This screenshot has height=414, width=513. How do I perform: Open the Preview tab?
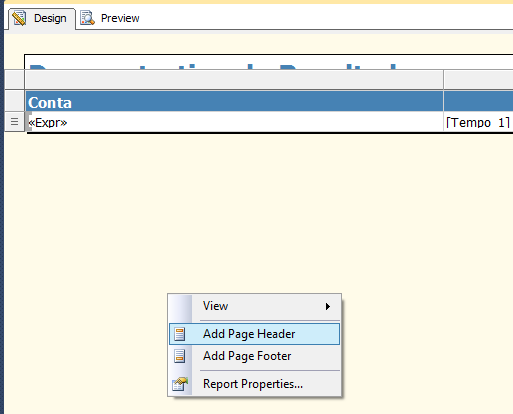110,18
